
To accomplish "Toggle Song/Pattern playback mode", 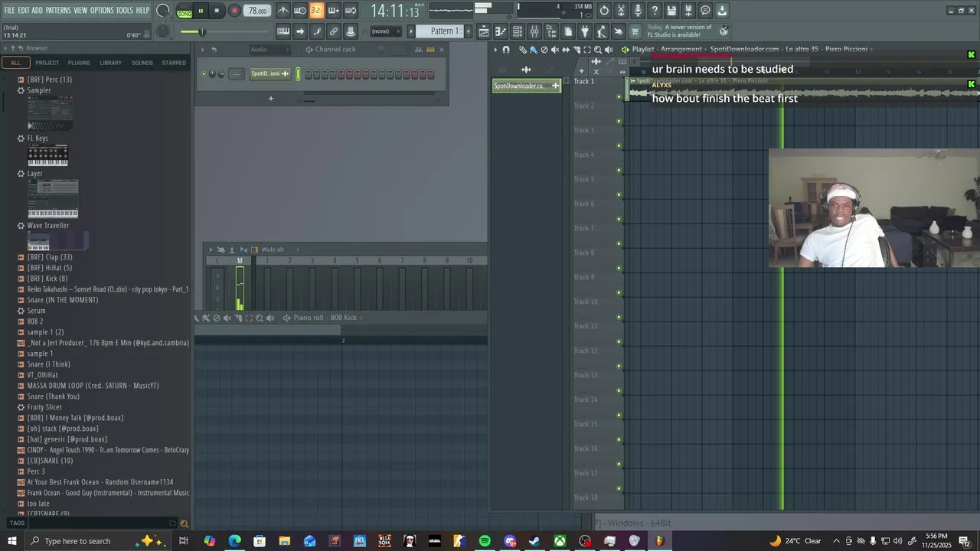I will click(185, 11).
